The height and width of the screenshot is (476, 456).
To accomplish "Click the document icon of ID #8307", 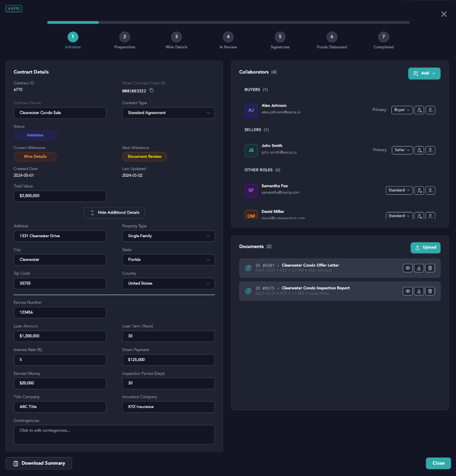I will coord(248,268).
